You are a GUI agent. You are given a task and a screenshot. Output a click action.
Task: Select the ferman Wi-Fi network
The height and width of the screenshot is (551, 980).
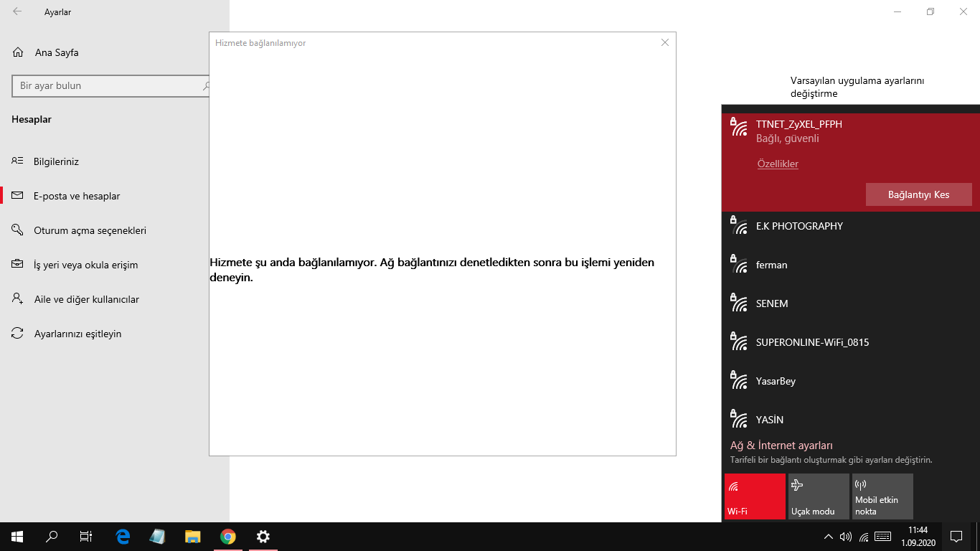(850, 265)
